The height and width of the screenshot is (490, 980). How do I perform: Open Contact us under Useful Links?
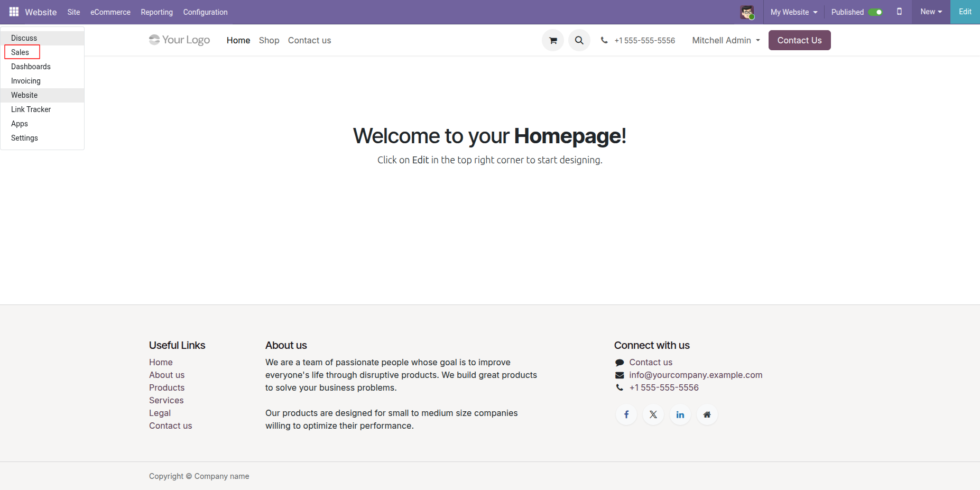(171, 426)
